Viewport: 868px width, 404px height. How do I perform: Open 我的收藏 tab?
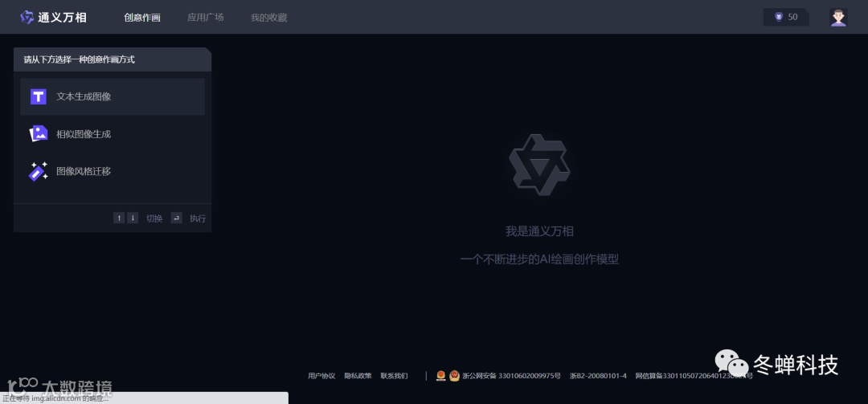coord(269,17)
